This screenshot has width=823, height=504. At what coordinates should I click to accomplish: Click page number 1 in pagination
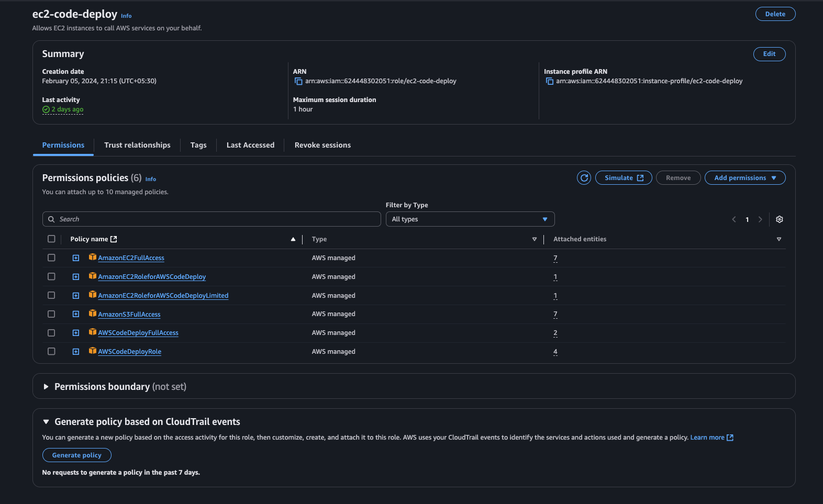(x=747, y=220)
